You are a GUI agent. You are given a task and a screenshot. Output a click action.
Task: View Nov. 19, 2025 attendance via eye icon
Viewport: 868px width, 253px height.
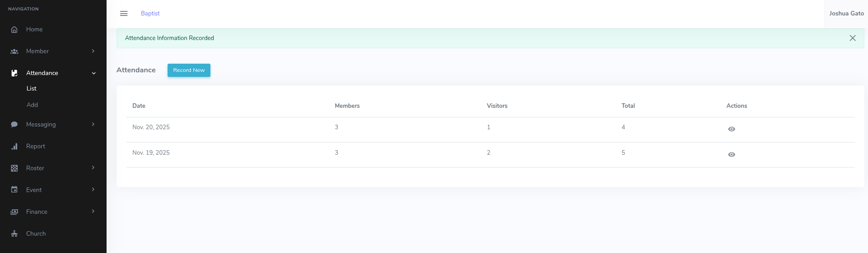pyautogui.click(x=731, y=155)
